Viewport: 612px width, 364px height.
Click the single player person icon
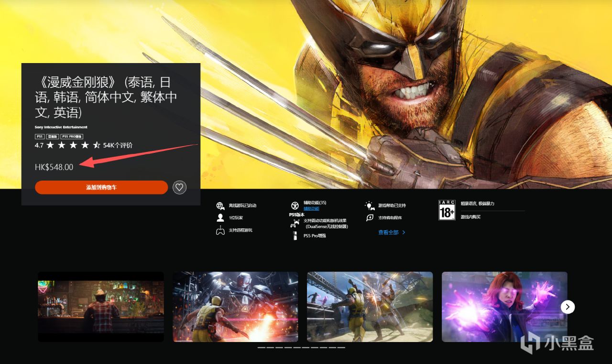pos(220,218)
